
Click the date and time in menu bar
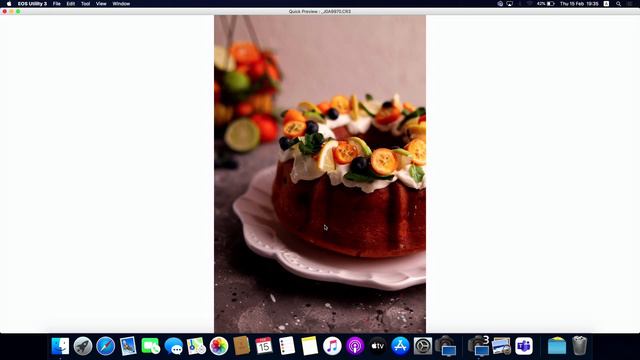[579, 4]
